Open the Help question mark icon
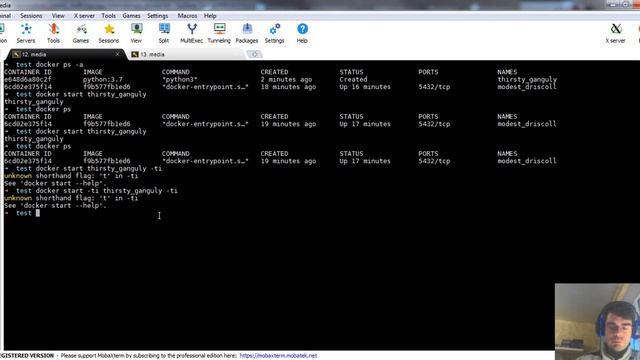The image size is (640, 360). click(x=302, y=33)
